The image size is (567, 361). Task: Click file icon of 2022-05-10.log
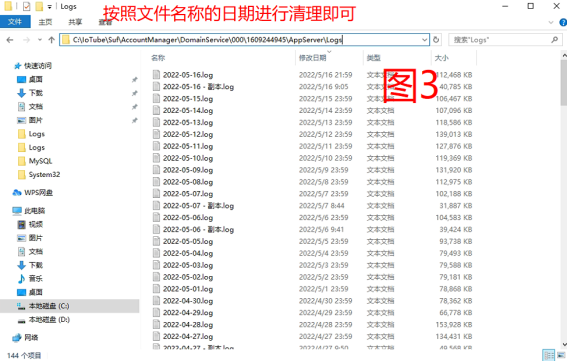pyautogui.click(x=156, y=158)
